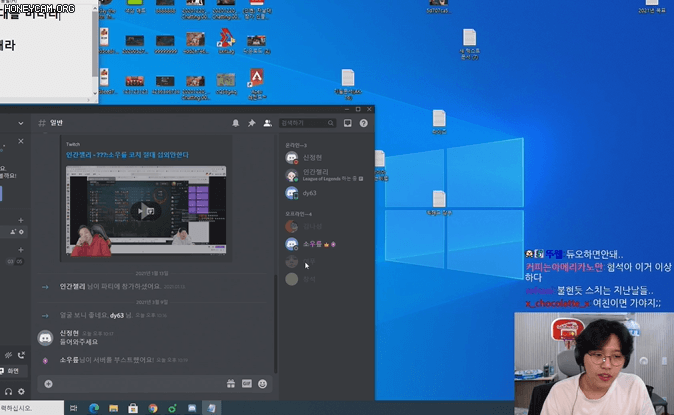Open channel invite icon in sidebar

pos(13,232)
